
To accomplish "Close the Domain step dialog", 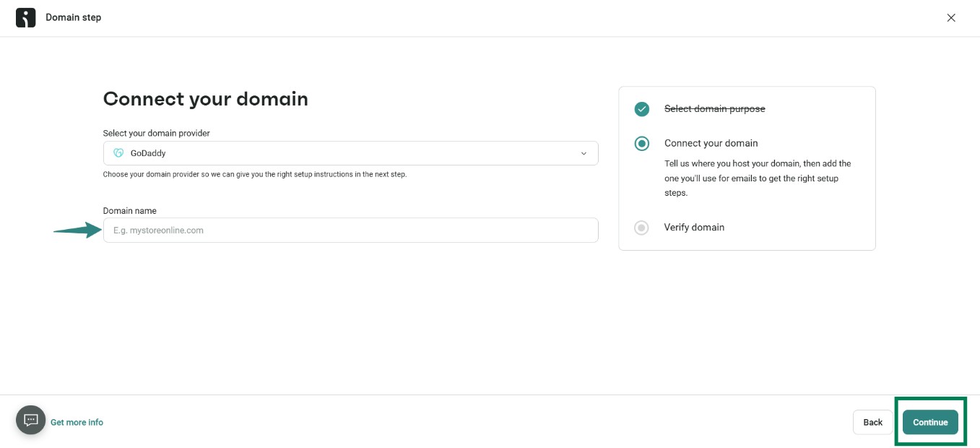I will tap(951, 18).
